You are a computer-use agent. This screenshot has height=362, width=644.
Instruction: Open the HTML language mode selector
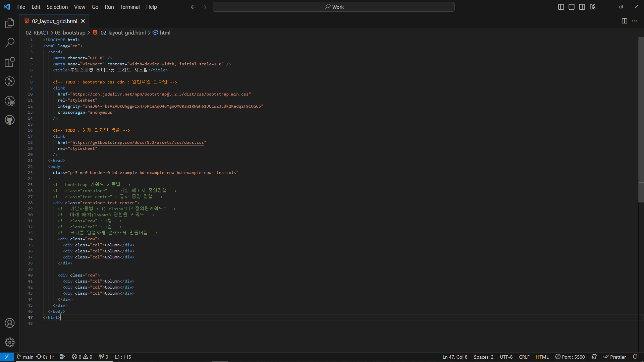pyautogui.click(x=542, y=357)
